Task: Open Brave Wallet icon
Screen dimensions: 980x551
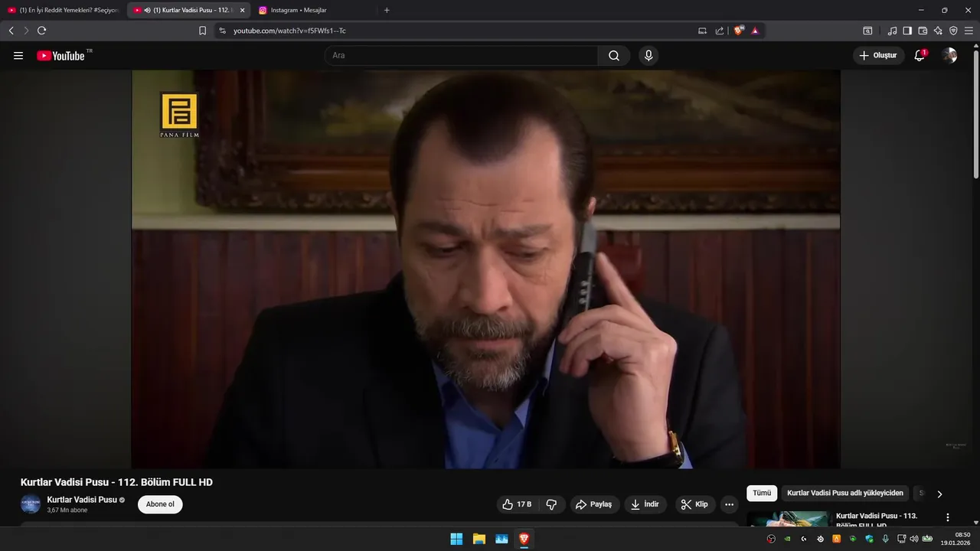Action: point(923,31)
